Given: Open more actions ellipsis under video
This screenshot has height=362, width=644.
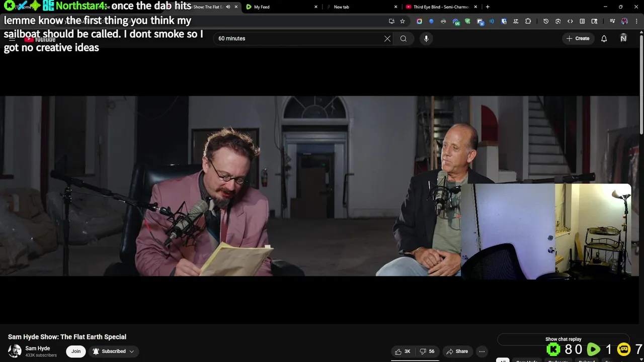Looking at the screenshot, I should pos(482,351).
